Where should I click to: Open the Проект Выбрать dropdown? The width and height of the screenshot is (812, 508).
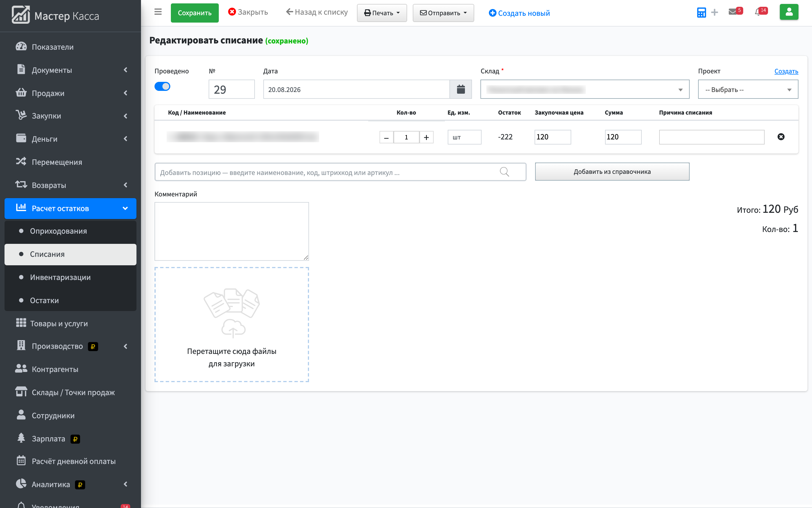click(x=748, y=89)
